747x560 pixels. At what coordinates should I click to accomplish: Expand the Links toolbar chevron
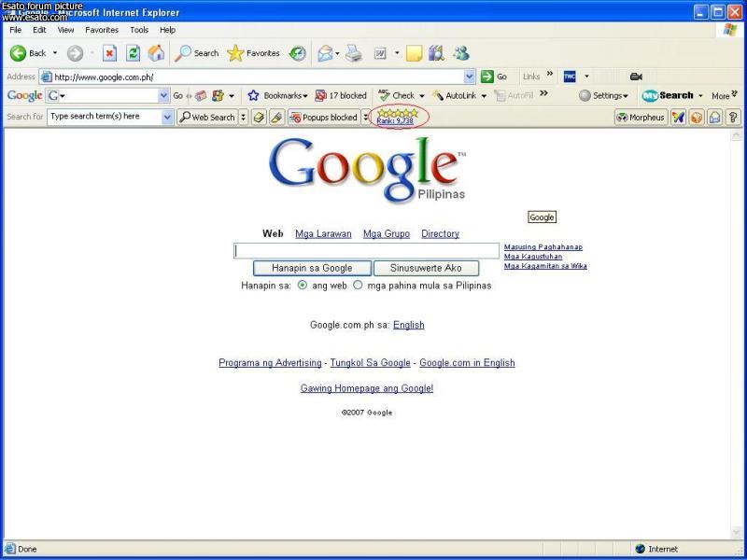pos(550,74)
